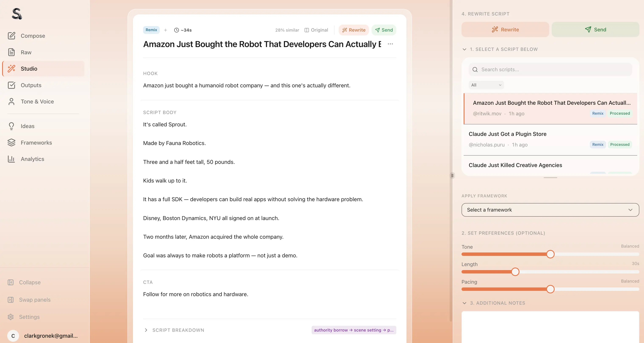644x343 pixels.
Task: Click the Frameworks layers icon
Action: coord(11,142)
